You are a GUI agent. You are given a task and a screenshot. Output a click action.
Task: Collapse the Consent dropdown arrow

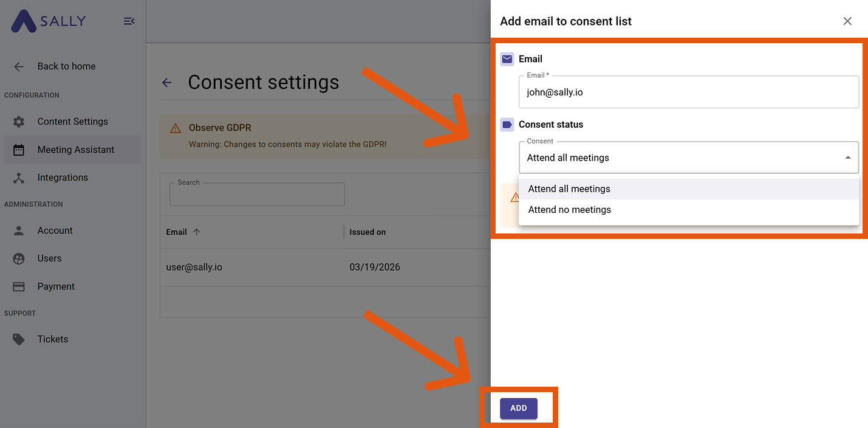[847, 158]
